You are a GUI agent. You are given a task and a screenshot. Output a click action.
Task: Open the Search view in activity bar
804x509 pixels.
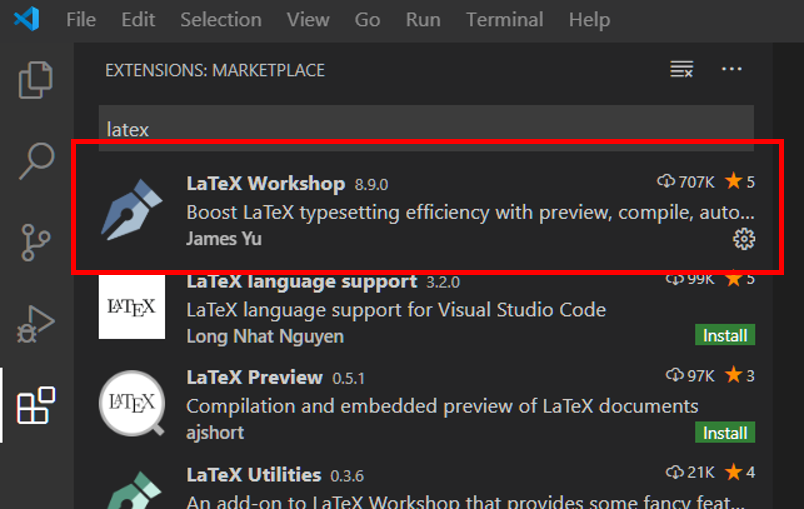tap(36, 161)
